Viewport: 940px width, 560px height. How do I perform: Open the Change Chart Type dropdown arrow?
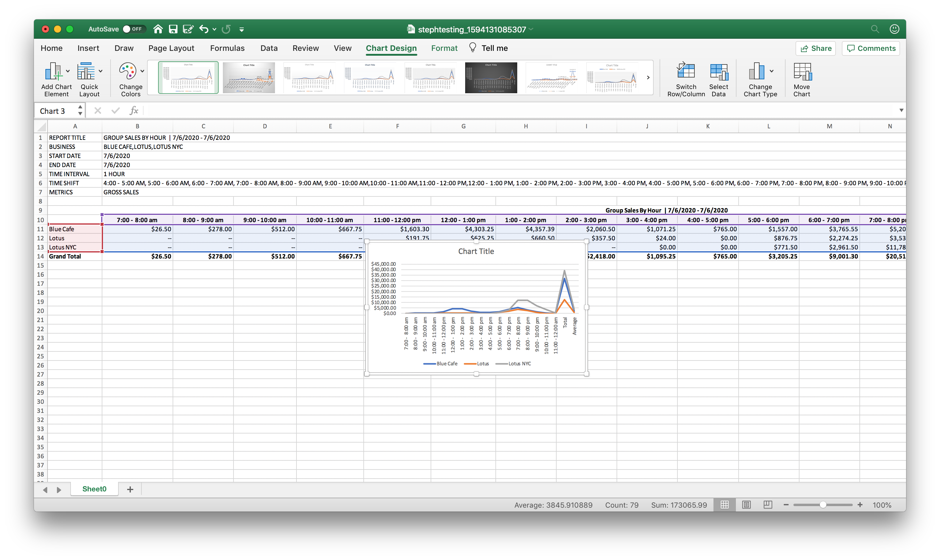pyautogui.click(x=772, y=71)
